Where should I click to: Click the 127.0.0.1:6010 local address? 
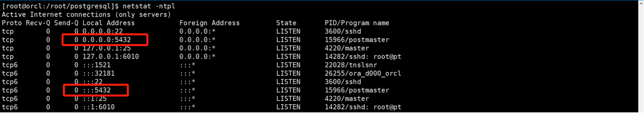[110, 57]
